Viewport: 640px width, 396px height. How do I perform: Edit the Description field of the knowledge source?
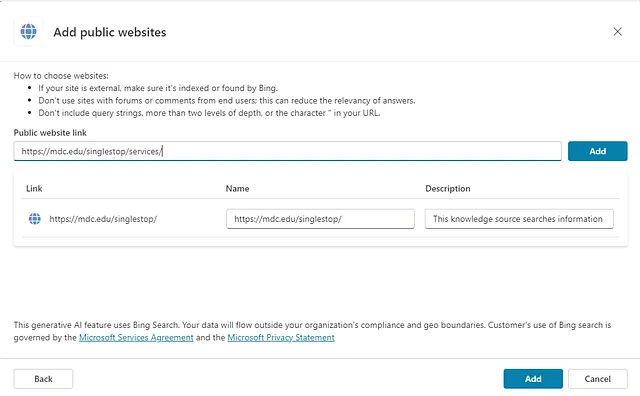tap(519, 219)
